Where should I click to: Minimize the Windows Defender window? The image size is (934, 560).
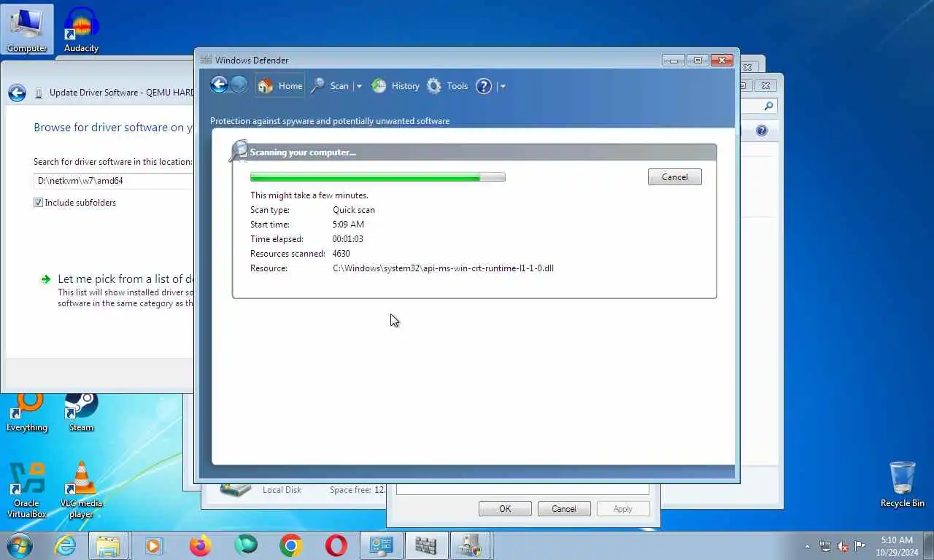(x=674, y=60)
